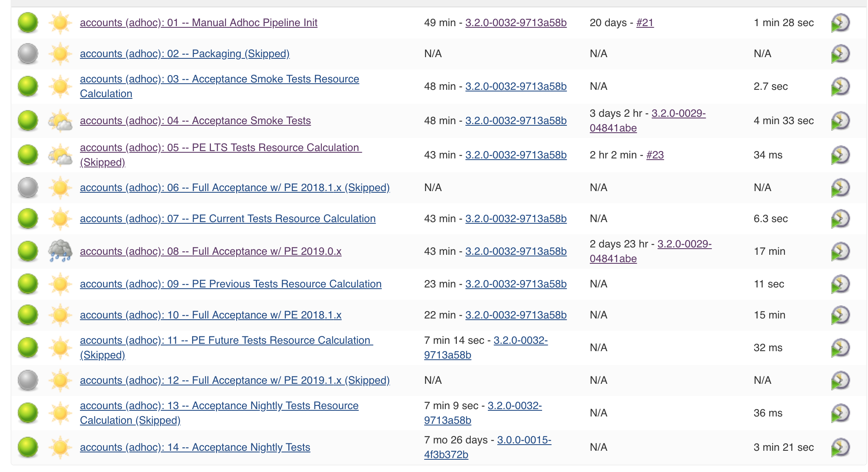Viewport: 868px width, 472px height.
Task: Open the accounts (adhoc): 02 -- Packaging job
Action: 184,53
